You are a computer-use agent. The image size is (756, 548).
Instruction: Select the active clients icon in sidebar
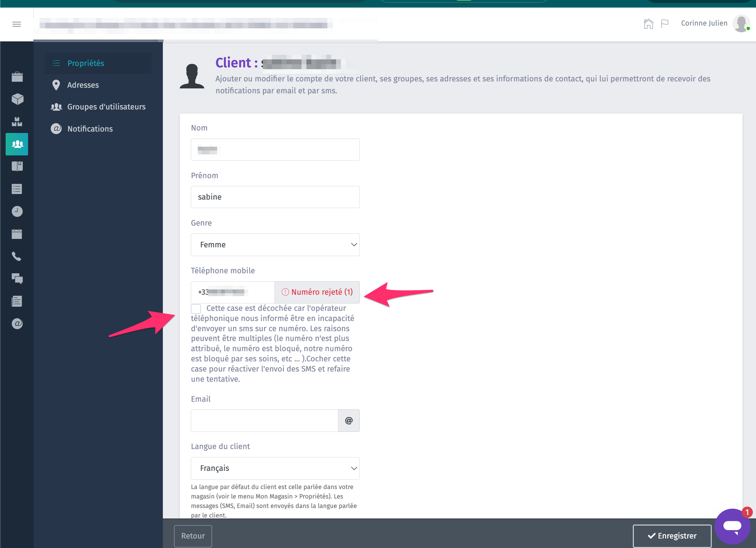click(x=17, y=144)
